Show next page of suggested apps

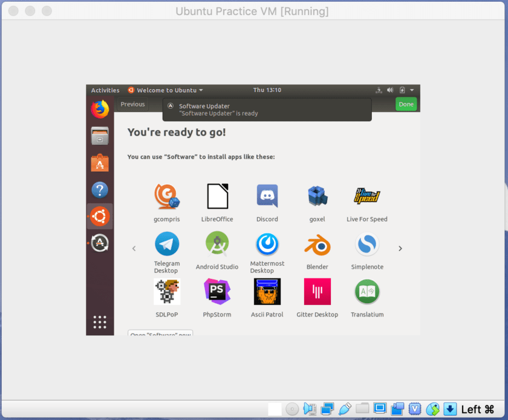pos(400,249)
